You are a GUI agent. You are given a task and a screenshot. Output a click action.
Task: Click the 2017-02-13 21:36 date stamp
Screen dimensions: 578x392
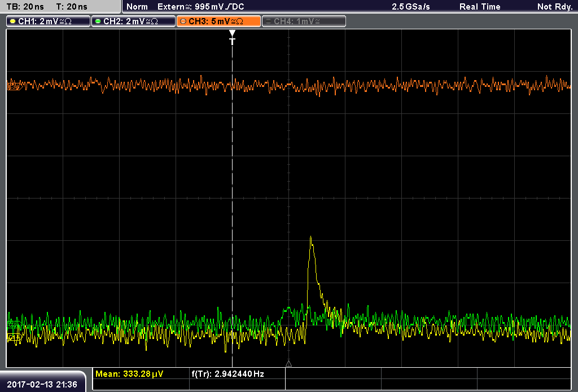[x=42, y=385]
